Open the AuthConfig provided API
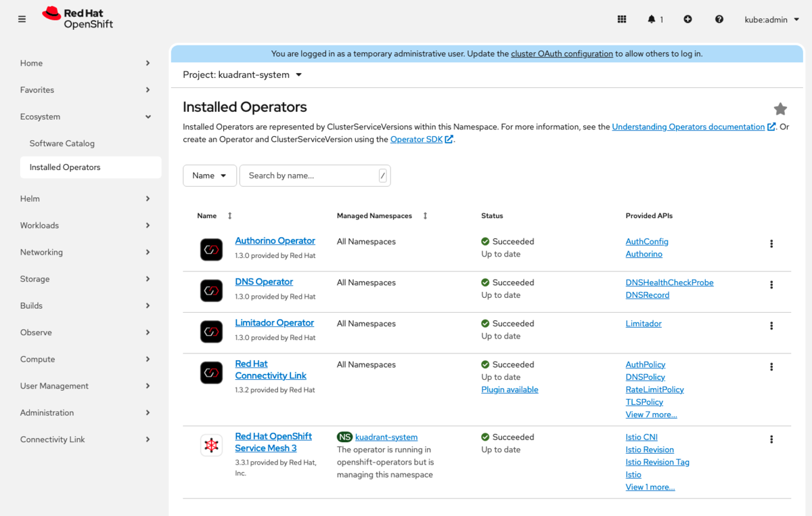 click(x=647, y=242)
